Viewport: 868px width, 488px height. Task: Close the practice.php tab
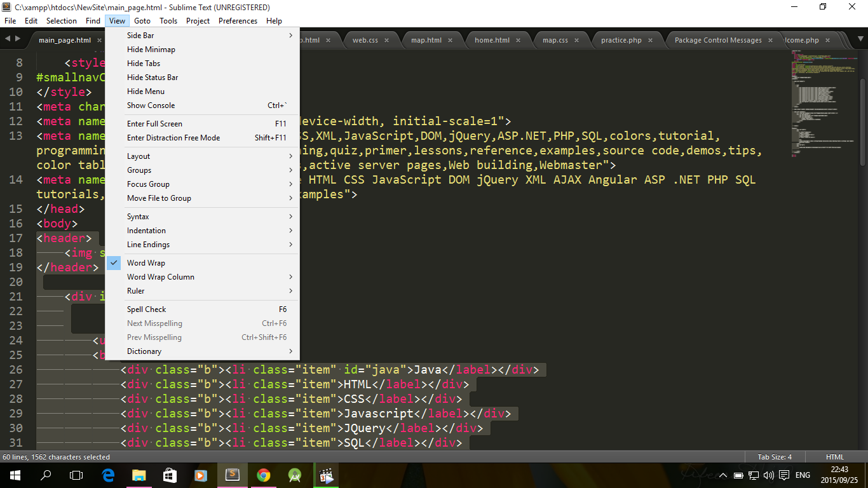tap(650, 40)
